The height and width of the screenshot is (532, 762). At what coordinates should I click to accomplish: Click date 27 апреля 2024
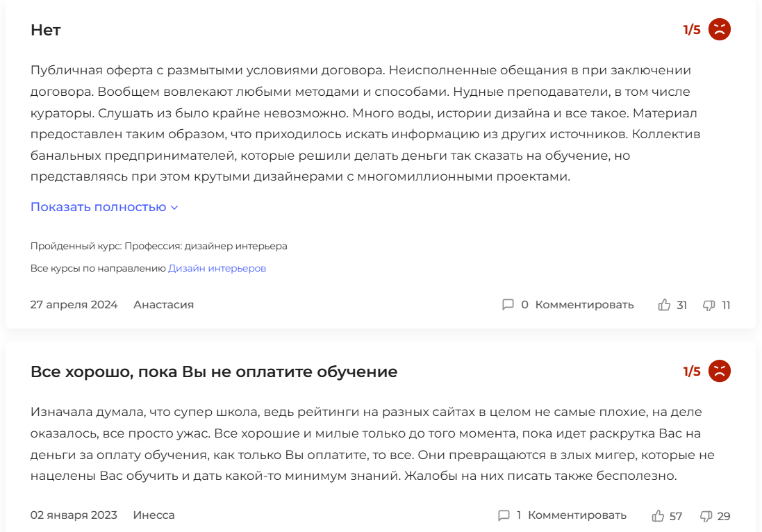point(74,305)
